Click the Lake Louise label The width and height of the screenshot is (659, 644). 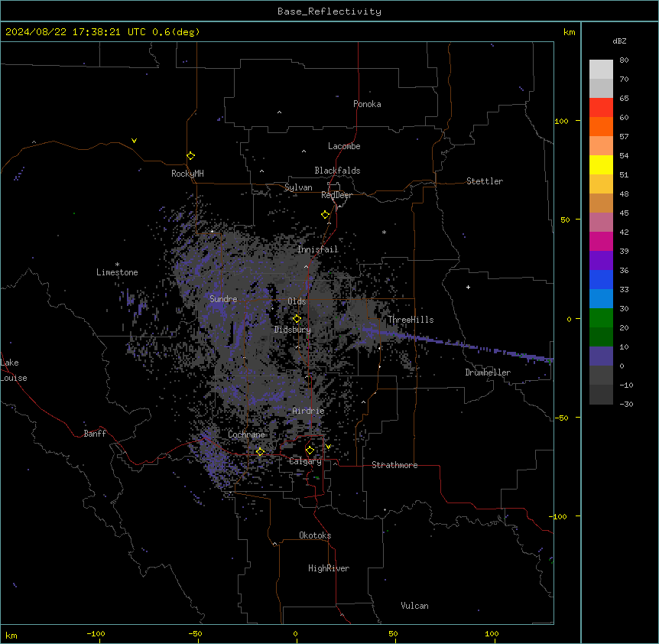14,370
